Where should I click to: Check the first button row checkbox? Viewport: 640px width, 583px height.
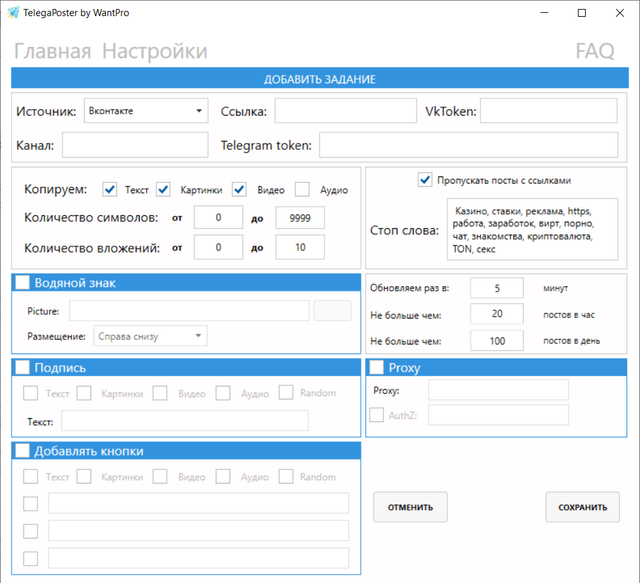tap(31, 504)
